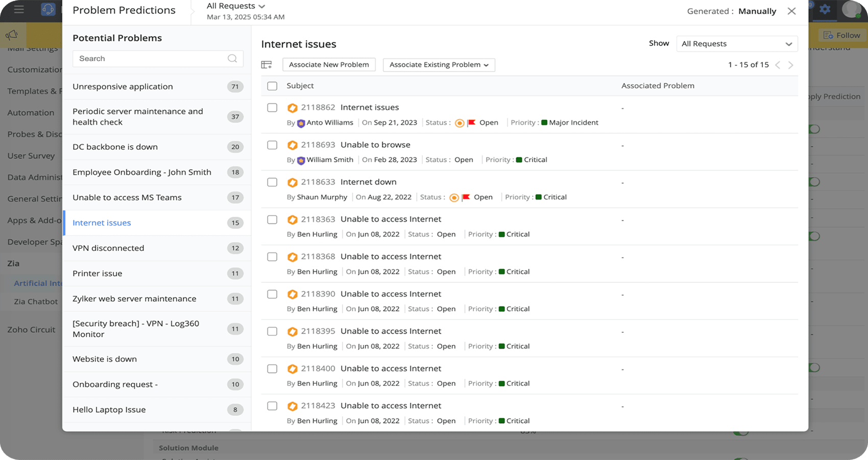Open the Zia Chatbot sidebar entry
Screen dimensions: 868x460
(36, 302)
